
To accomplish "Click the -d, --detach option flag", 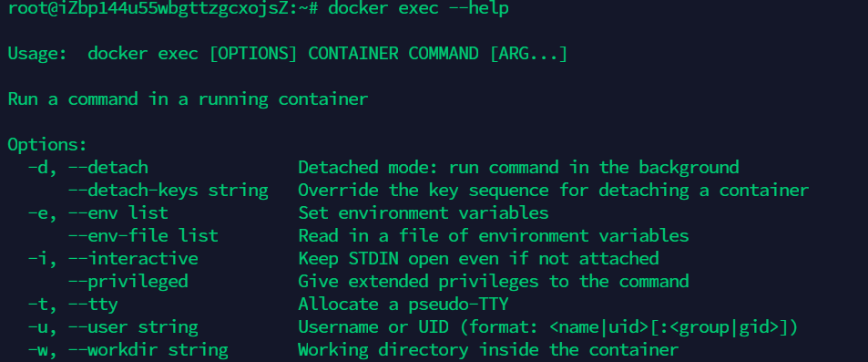I will [88, 168].
